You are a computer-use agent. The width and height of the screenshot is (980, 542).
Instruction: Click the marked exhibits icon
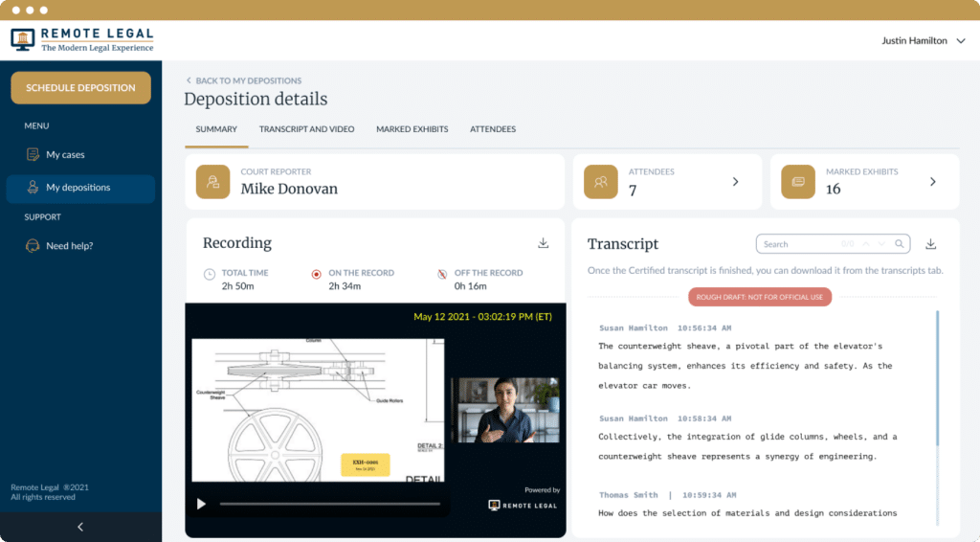[x=798, y=181]
